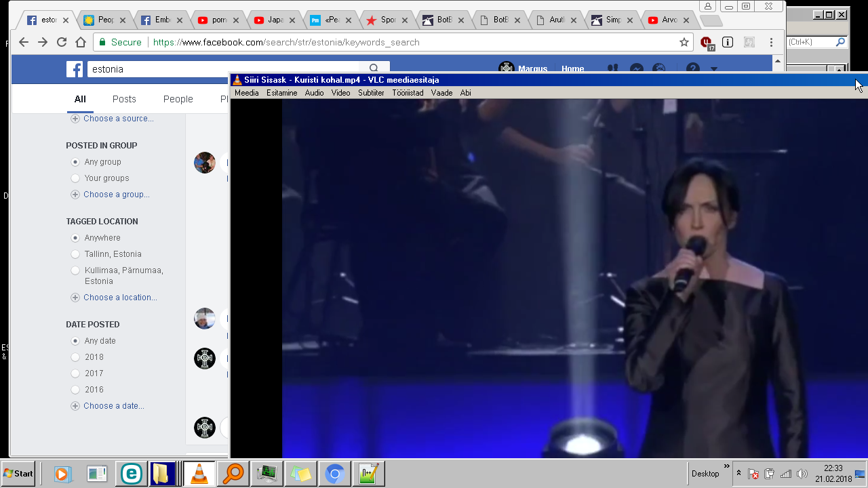Click the Chrome home icon
This screenshot has width=868, height=488.
click(81, 42)
